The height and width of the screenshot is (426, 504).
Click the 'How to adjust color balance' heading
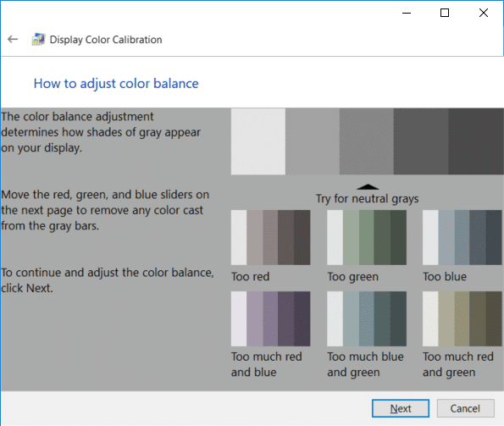(116, 84)
